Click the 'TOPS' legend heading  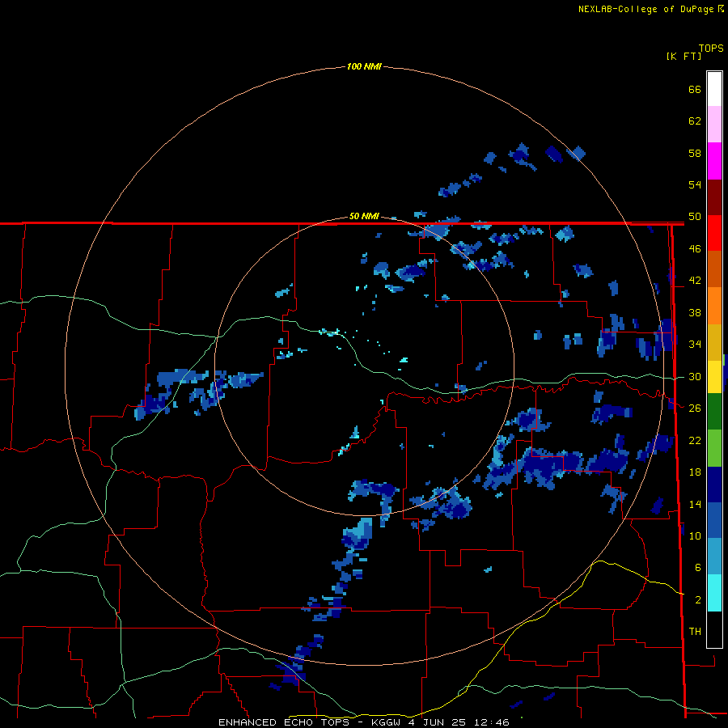[x=711, y=49]
